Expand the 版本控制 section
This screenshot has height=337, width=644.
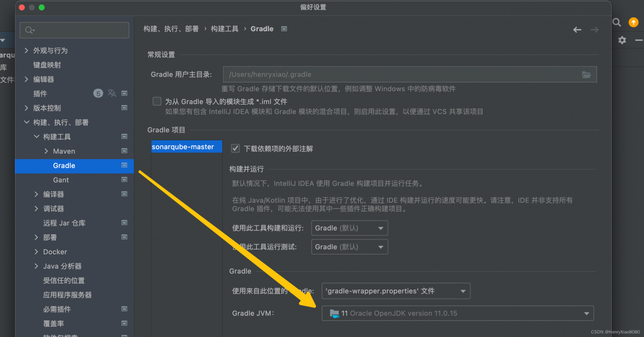click(27, 108)
